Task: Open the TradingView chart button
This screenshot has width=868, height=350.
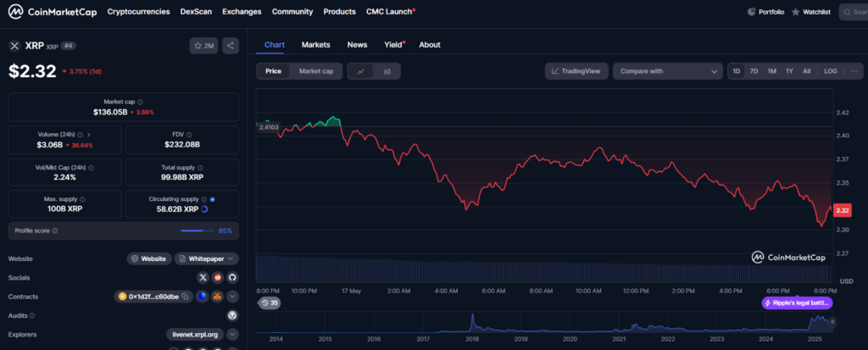Action: 576,71
